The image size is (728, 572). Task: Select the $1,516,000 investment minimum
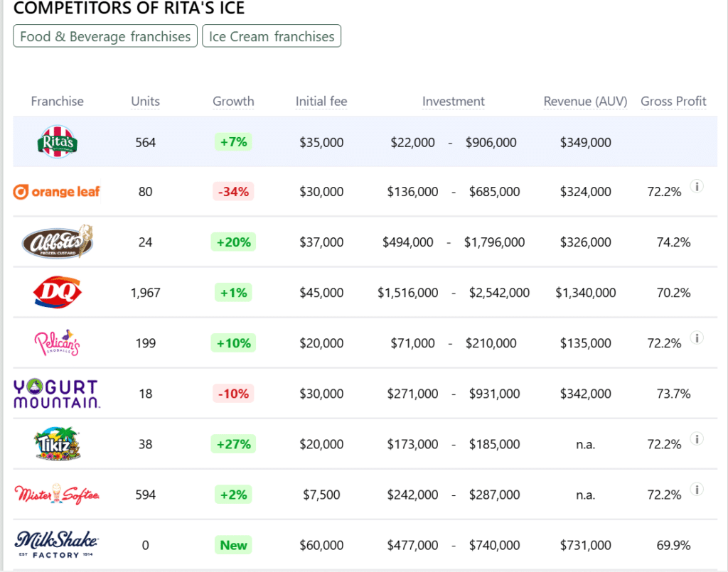(407, 293)
